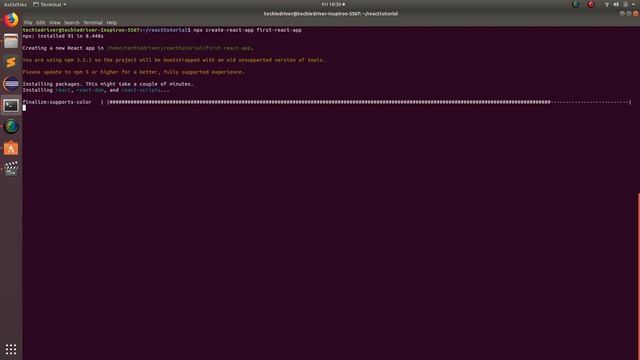Open the Search menu
The width and height of the screenshot is (640, 360).
[x=72, y=23]
